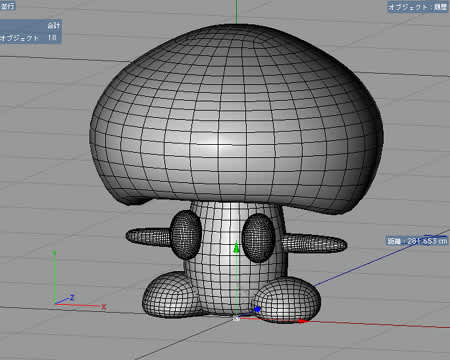Viewport: 450px width, 360px height.
Task: Click the オブジェクト name HUD label
Action: pyautogui.click(x=418, y=7)
